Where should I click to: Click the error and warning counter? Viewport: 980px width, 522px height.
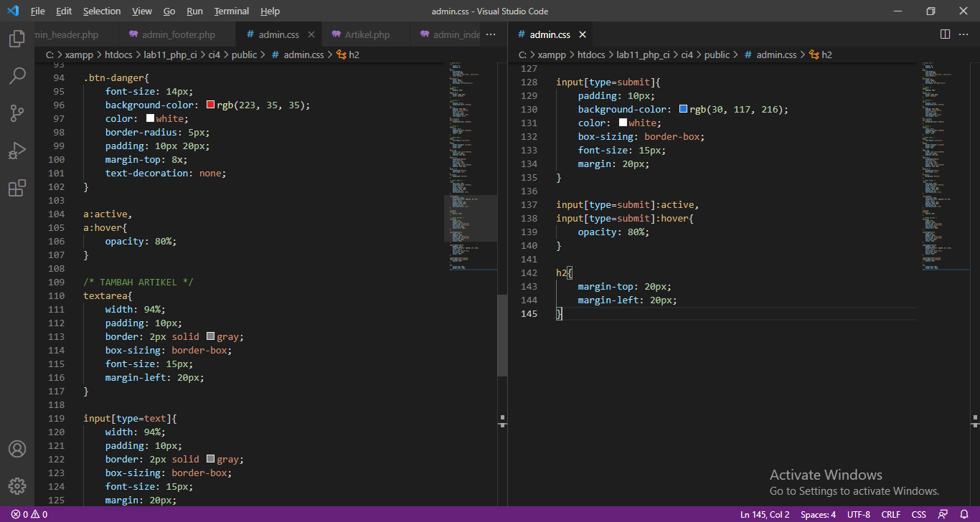pos(27,514)
